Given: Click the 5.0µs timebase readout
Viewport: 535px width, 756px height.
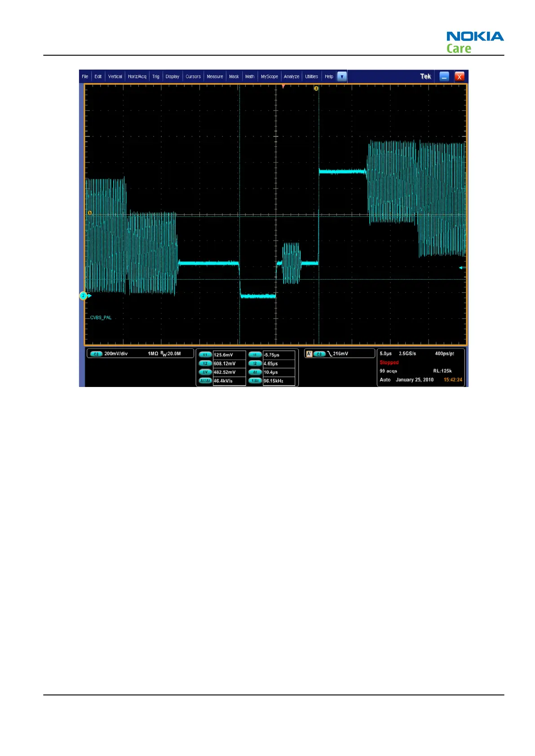Looking at the screenshot, I should click(x=385, y=354).
